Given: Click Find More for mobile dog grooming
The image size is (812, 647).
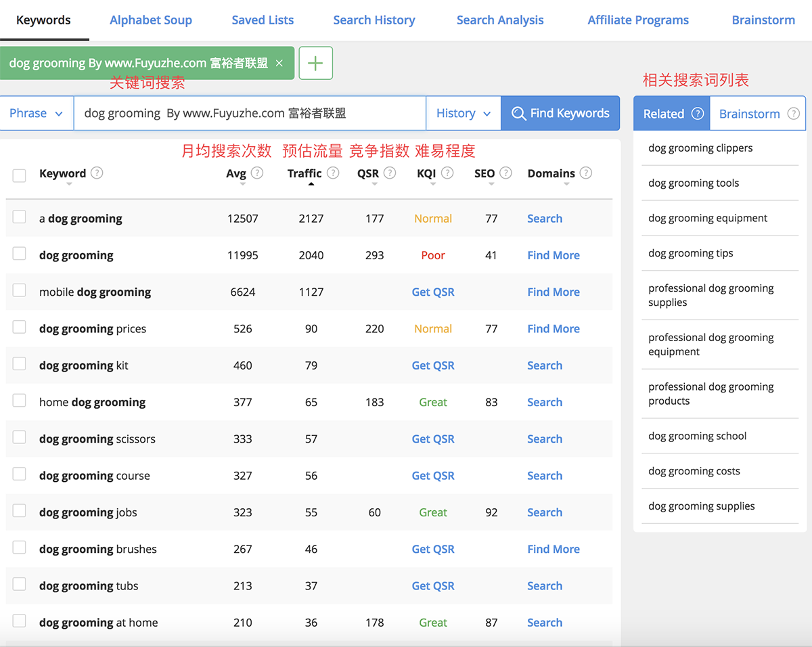Looking at the screenshot, I should tap(554, 292).
